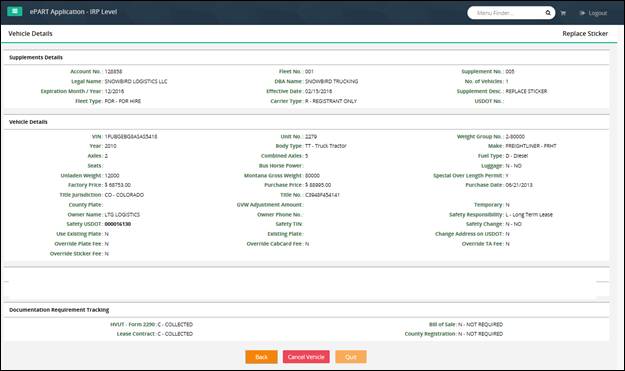Click the effective date 02/13/2018 value
The image size is (625, 371).
[x=318, y=91]
